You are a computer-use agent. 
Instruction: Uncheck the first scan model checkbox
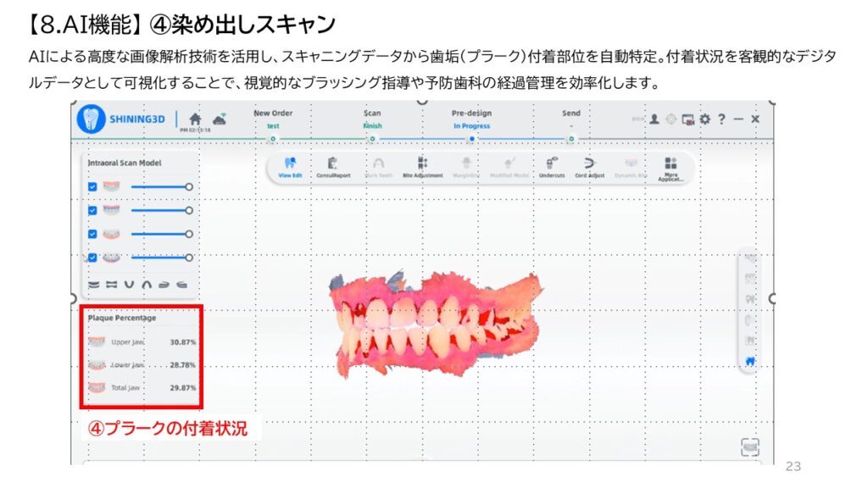tap(92, 186)
